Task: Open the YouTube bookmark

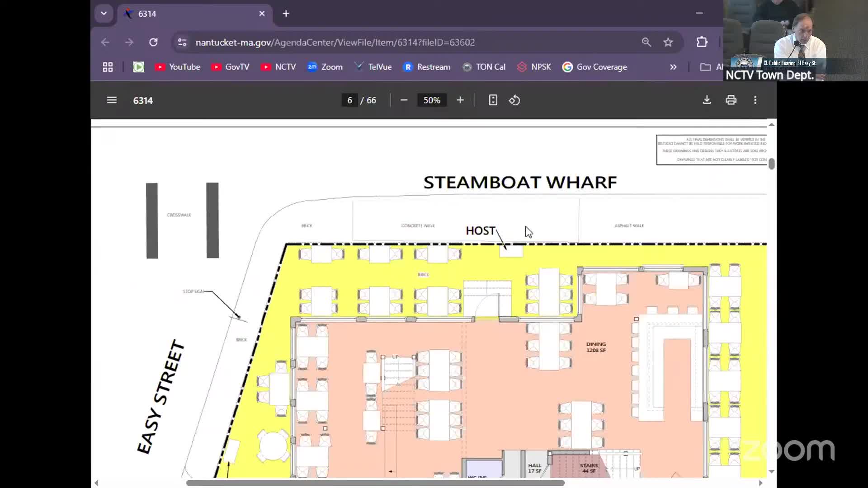Action: pos(178,67)
